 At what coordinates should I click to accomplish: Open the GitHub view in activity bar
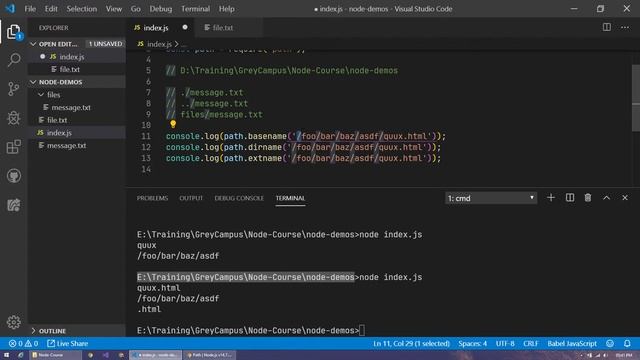(x=13, y=176)
